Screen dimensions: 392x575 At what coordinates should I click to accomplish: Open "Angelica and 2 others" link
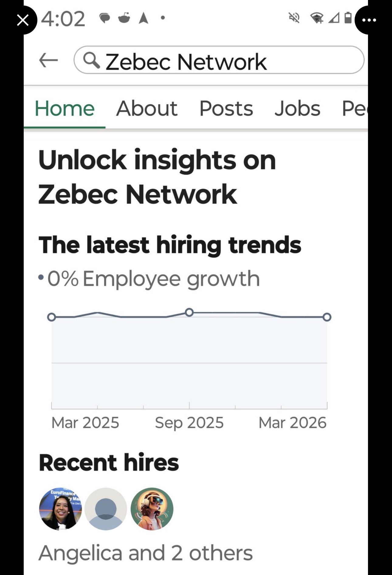coord(146,553)
